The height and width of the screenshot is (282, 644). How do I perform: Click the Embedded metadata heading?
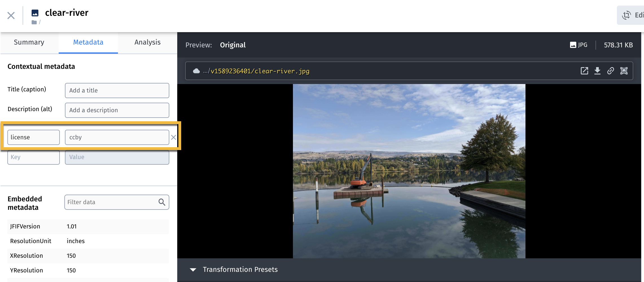coord(25,203)
